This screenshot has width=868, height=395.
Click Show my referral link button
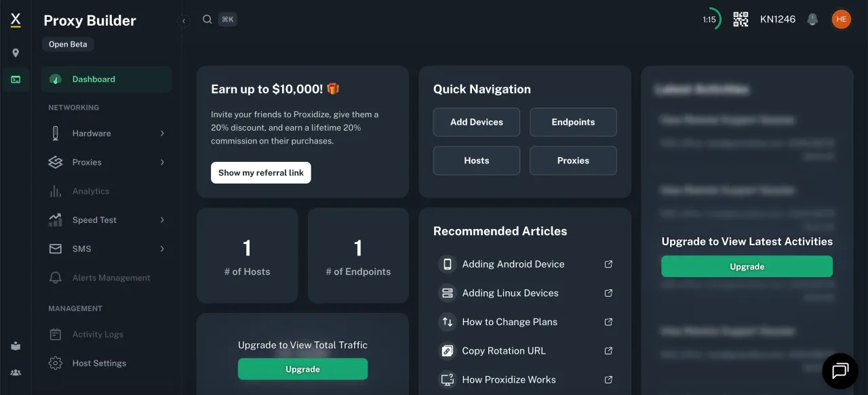260,173
